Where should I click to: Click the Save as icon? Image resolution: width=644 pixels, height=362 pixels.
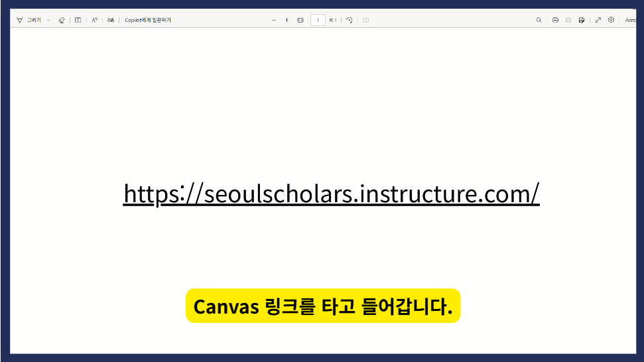tap(582, 21)
